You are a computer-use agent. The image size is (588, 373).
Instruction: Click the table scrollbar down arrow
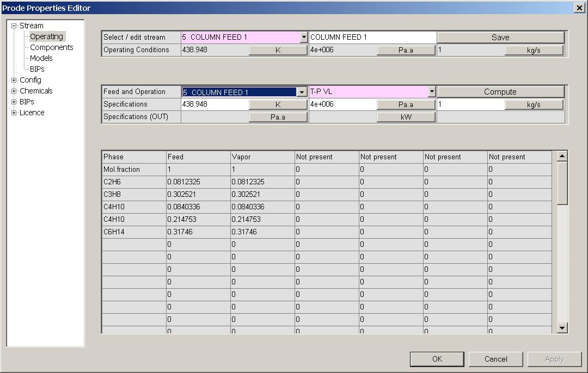click(x=562, y=328)
